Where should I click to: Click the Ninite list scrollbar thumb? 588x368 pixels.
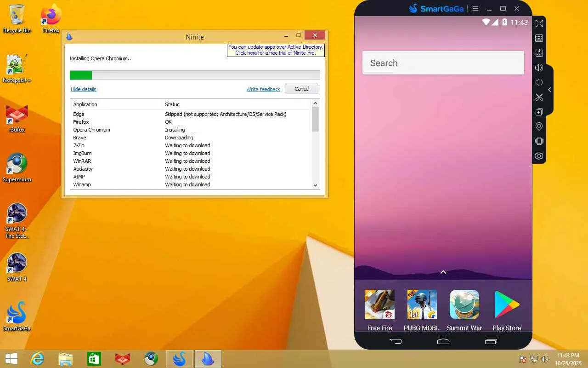(315, 119)
